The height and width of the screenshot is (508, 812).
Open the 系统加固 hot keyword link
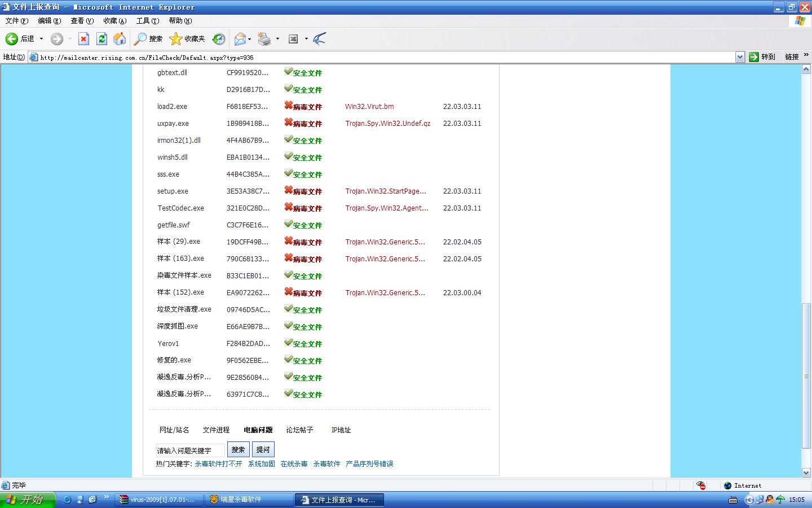[x=261, y=464]
